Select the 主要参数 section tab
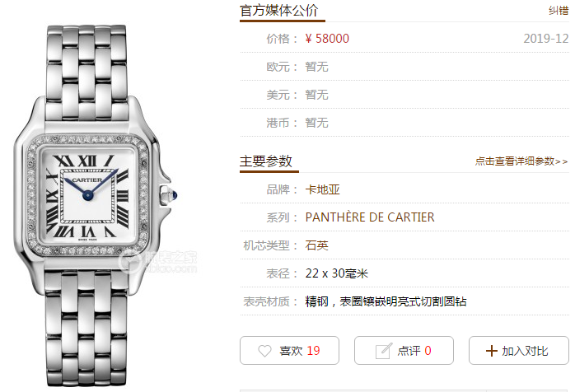The width and height of the screenshot is (575, 392). coord(266,161)
